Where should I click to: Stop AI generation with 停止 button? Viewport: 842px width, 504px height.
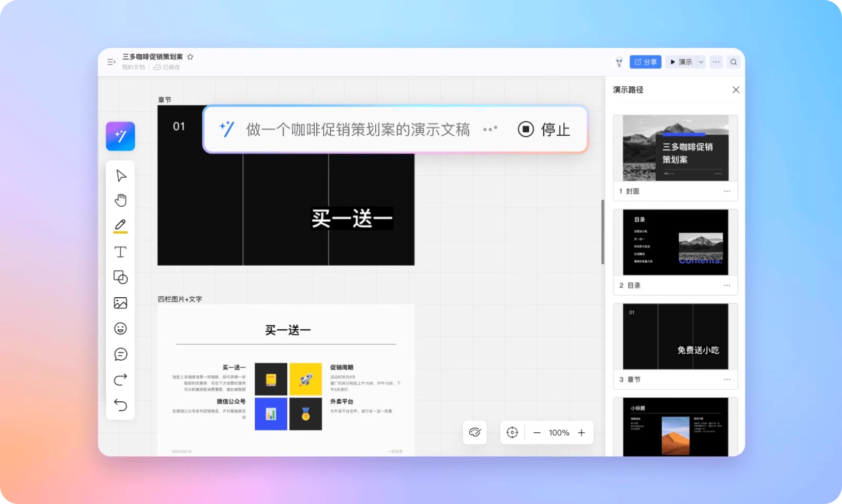click(544, 130)
